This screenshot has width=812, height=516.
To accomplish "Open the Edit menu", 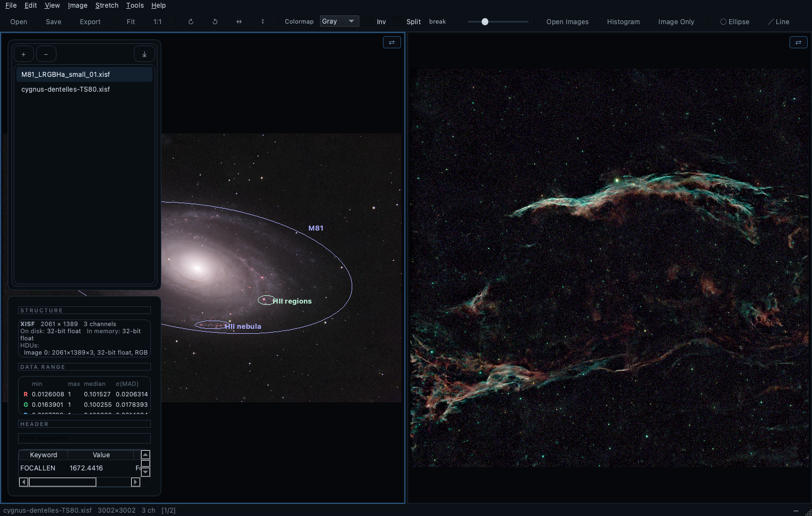I will click(x=31, y=5).
